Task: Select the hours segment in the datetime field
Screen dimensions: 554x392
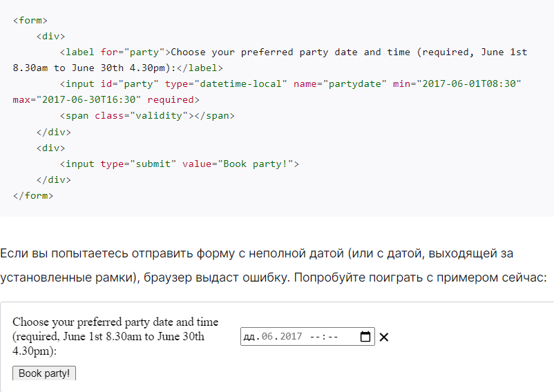Action: (x=315, y=337)
